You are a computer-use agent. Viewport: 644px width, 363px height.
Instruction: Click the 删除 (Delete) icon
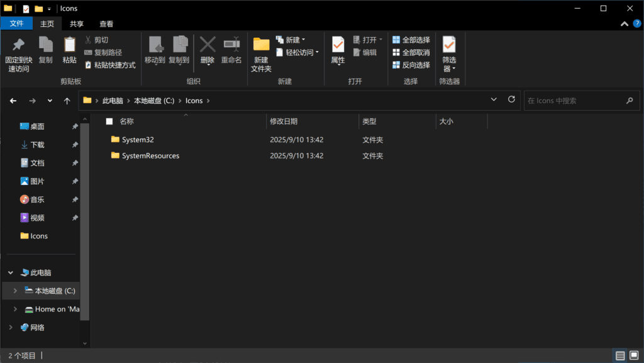[208, 45]
